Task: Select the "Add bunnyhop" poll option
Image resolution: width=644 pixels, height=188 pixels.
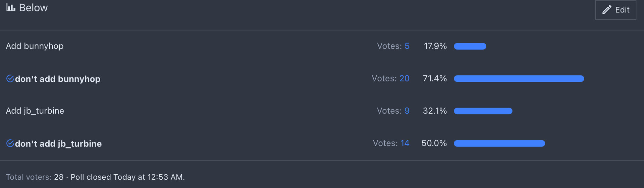Action: [x=35, y=46]
